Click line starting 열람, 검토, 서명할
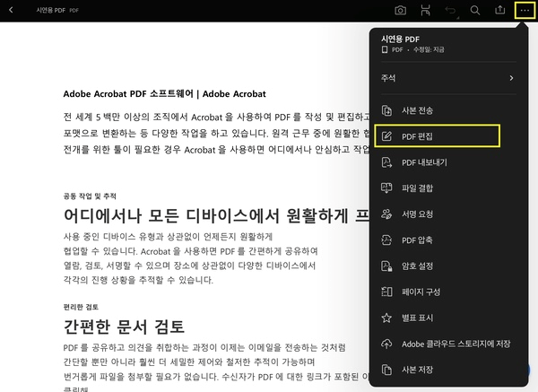Screen dimensions: 538x392 coord(189,266)
